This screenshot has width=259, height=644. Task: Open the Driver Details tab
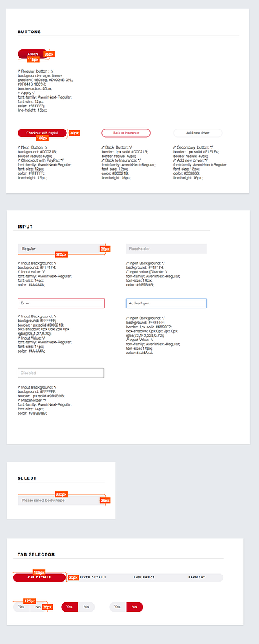(x=92, y=578)
